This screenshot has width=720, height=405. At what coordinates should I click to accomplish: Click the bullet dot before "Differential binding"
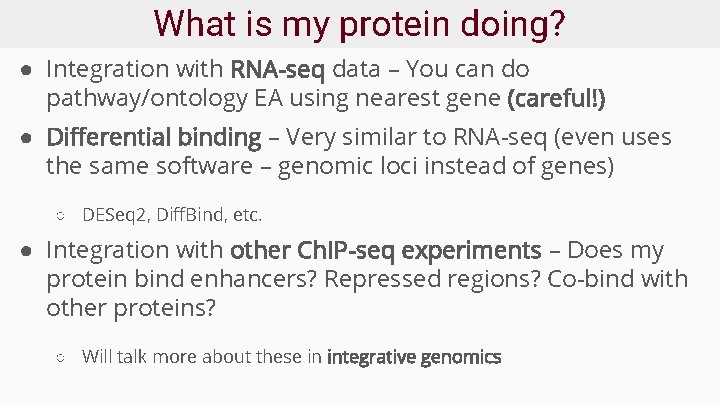[x=30, y=137]
